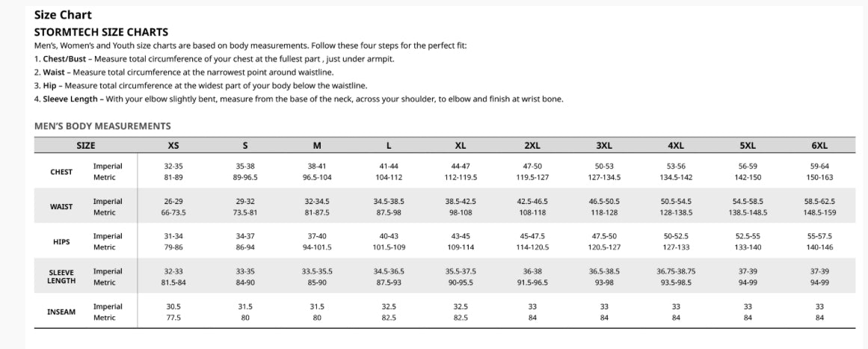Click the 30.5 inseam value for XS
The image size is (868, 349).
tap(173, 306)
